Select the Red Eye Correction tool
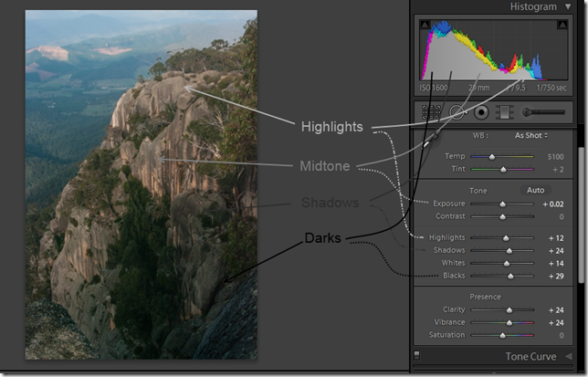 click(481, 112)
